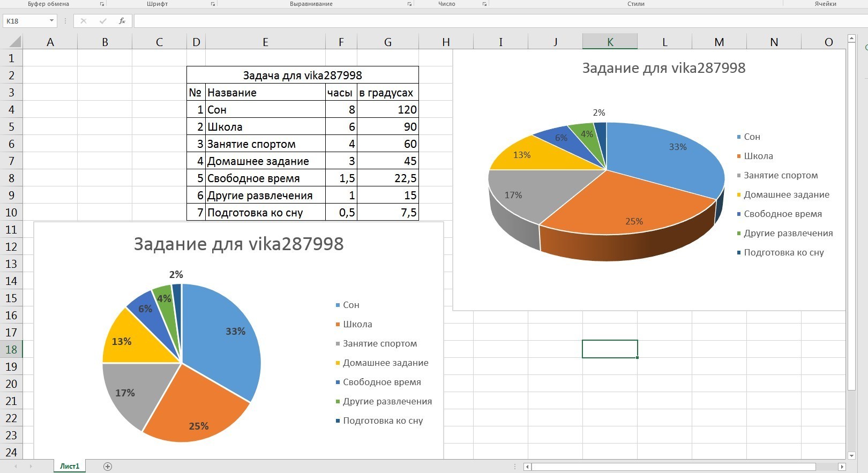Select row header 1
Viewport: 868px width, 473px height.
pos(11,58)
